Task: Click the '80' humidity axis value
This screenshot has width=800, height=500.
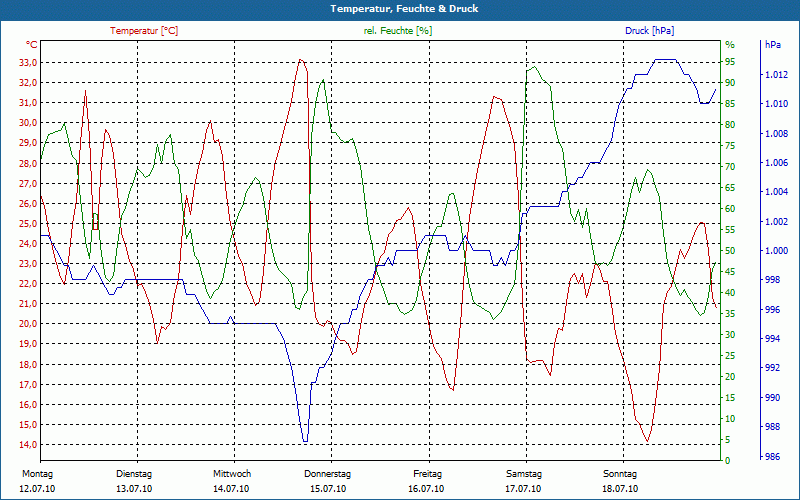Action: (730, 124)
